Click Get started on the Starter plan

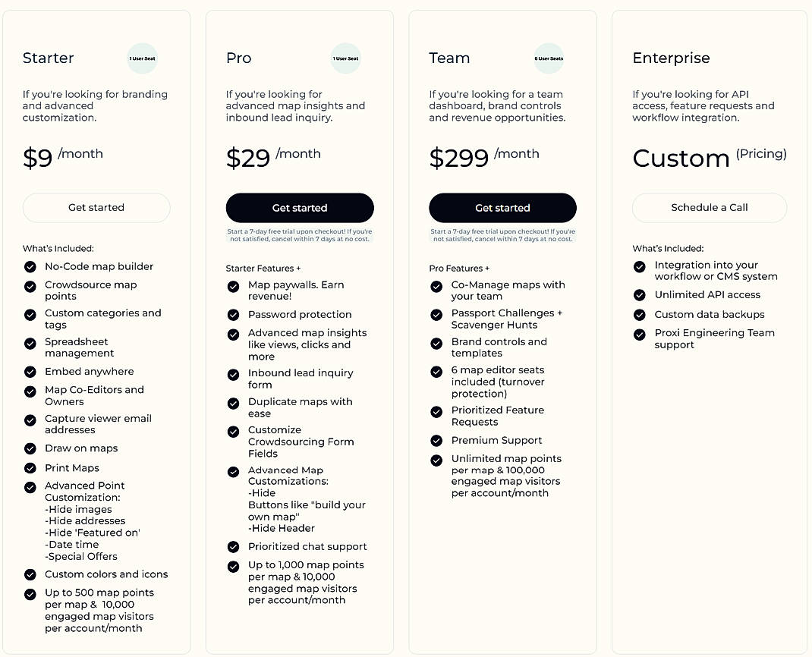coord(96,207)
